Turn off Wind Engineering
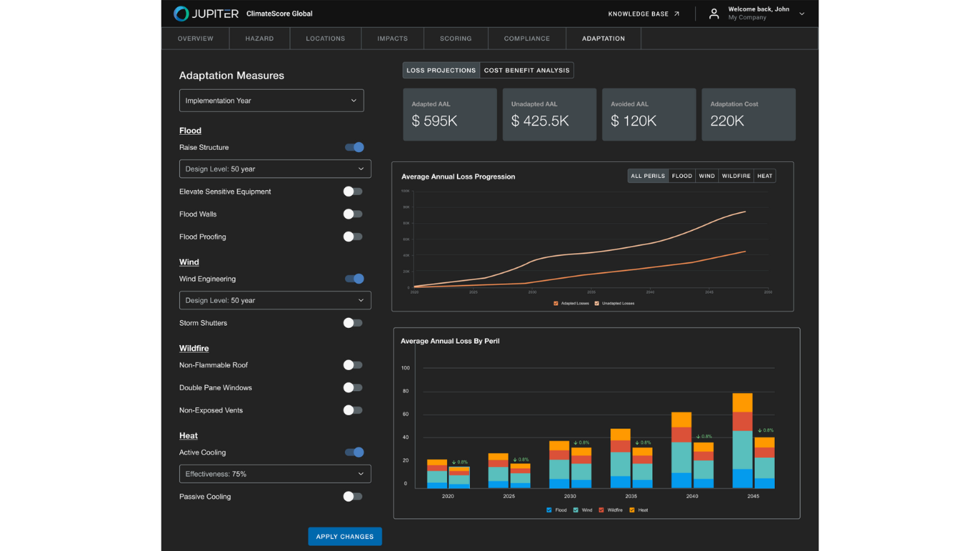This screenshot has height=551, width=980. (354, 278)
